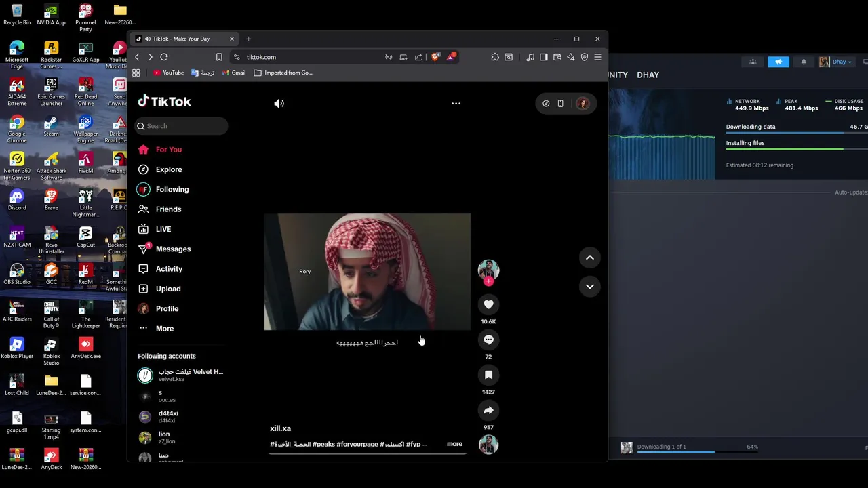Open Leo AI sparkle icon

tap(571, 57)
